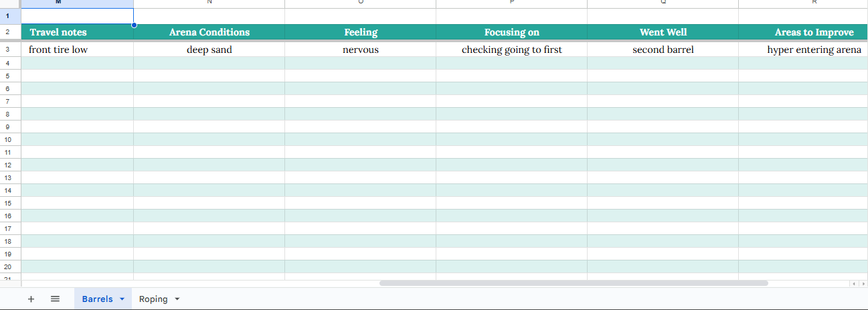Click the Feeling column header cell
The width and height of the screenshot is (868, 310).
coord(361,32)
